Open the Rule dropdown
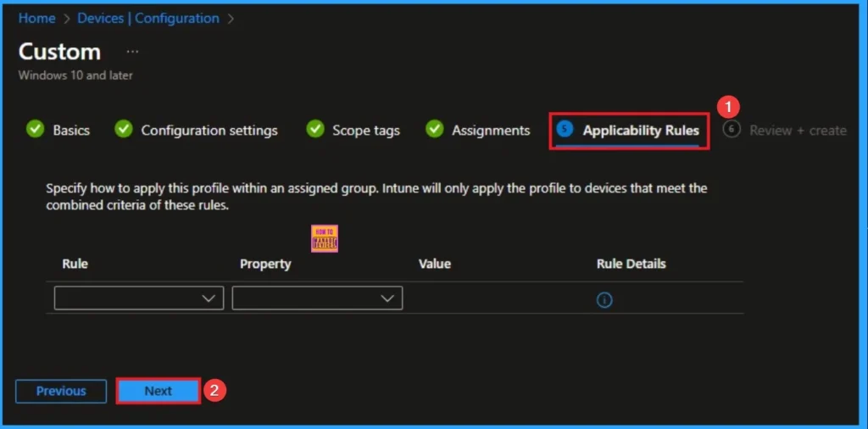Image resolution: width=868 pixels, height=429 pixels. coord(139,298)
